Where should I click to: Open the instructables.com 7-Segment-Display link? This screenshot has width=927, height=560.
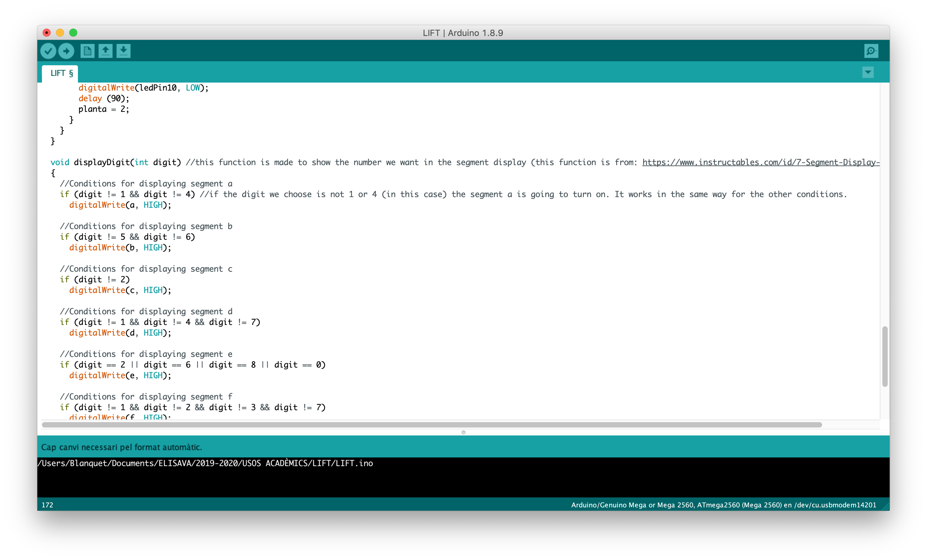click(x=761, y=162)
